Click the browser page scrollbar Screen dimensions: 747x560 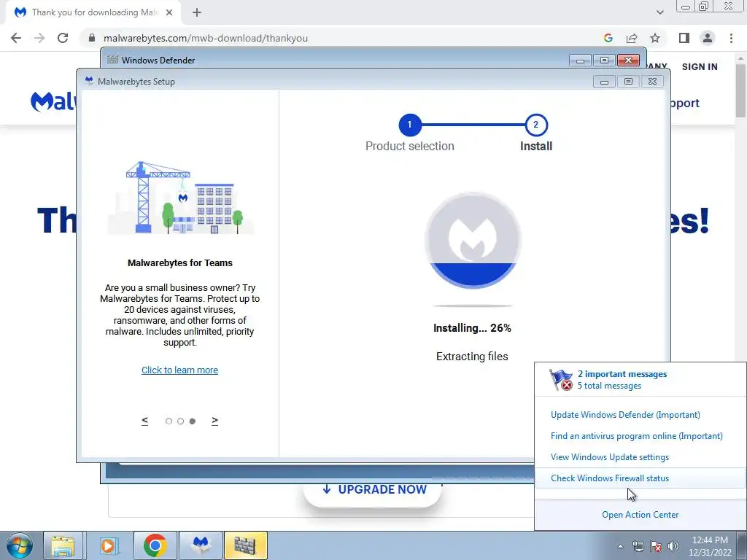pyautogui.click(x=740, y=90)
